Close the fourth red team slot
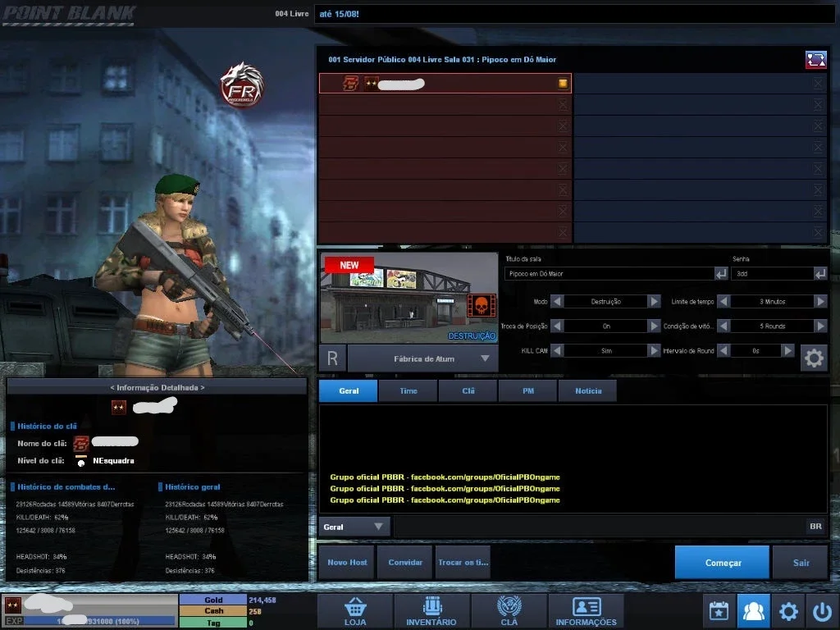 [563, 148]
